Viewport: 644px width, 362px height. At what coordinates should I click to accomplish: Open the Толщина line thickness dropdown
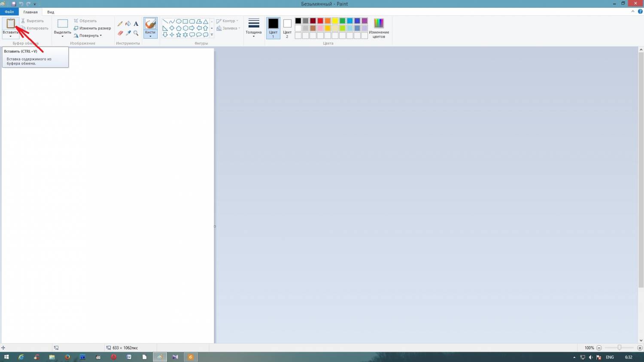click(x=253, y=28)
